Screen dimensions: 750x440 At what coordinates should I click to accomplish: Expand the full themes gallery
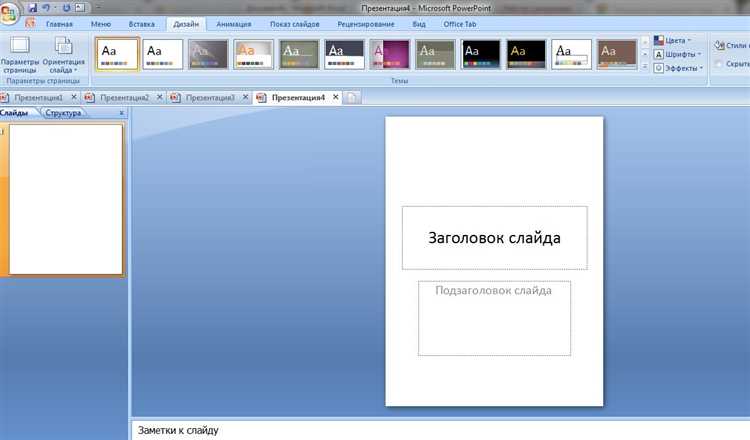pos(645,66)
